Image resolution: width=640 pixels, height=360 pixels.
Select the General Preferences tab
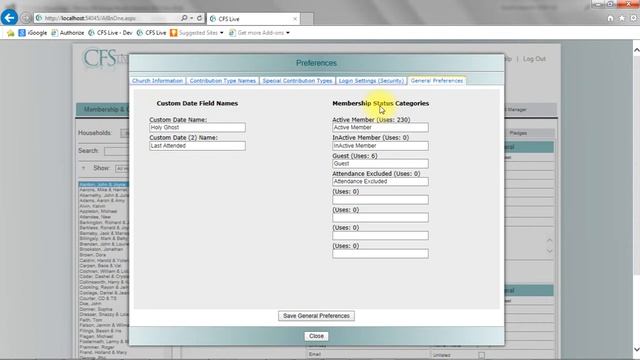click(437, 81)
